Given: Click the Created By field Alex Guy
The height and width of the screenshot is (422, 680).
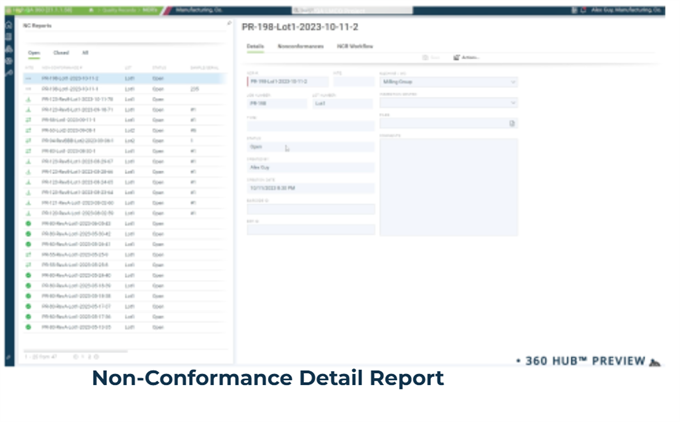Looking at the screenshot, I should point(311,167).
